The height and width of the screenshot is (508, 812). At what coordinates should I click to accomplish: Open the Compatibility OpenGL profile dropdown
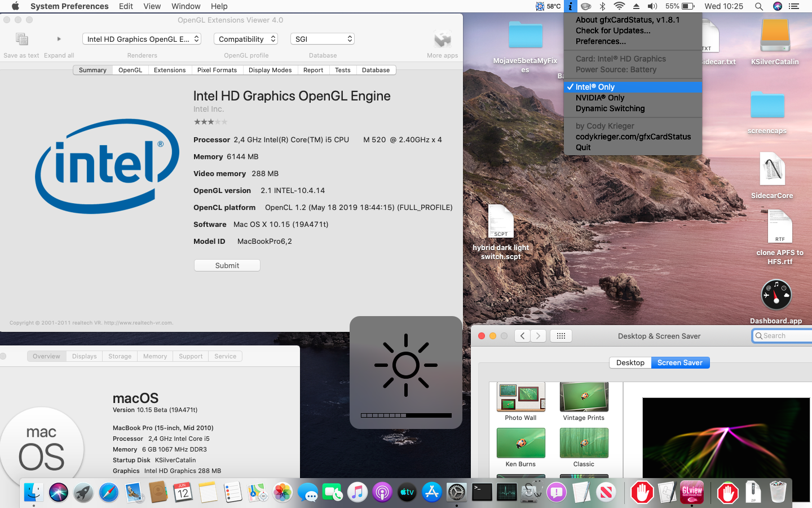[246, 39]
